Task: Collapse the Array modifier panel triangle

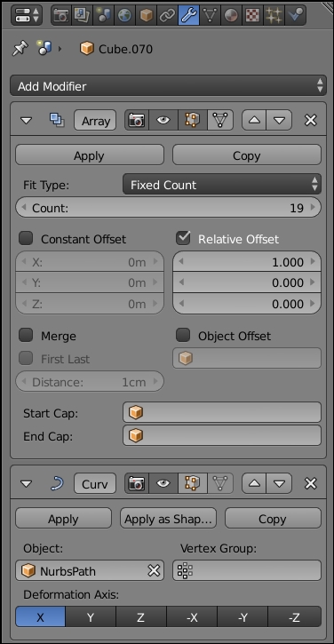Action: (27, 121)
